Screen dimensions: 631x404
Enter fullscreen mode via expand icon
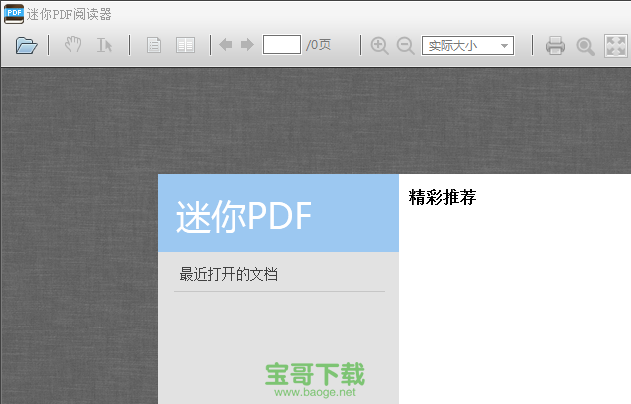point(615,45)
